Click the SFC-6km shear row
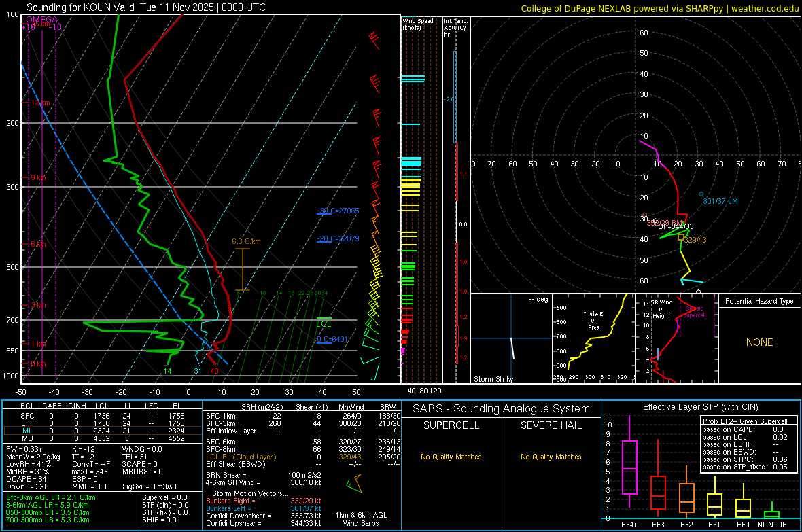The image size is (802, 532). coord(303,442)
